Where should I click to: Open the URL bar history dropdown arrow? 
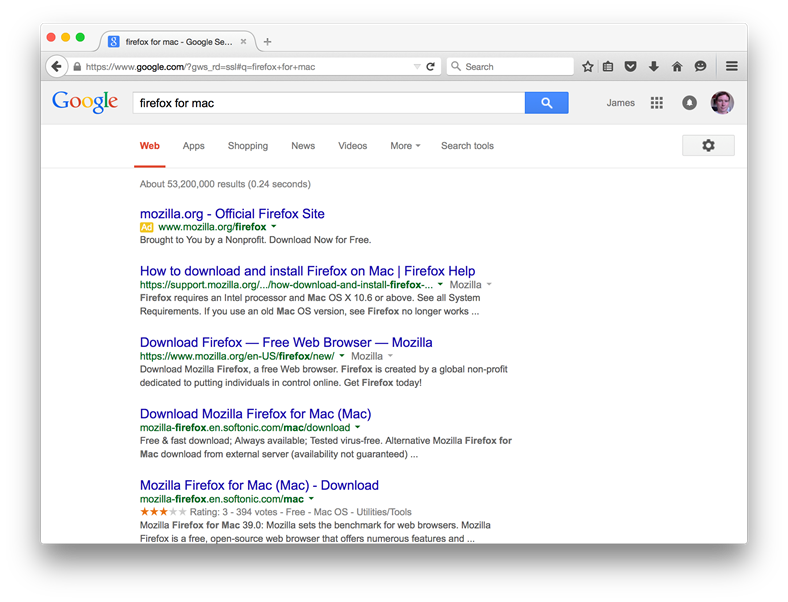coord(417,67)
